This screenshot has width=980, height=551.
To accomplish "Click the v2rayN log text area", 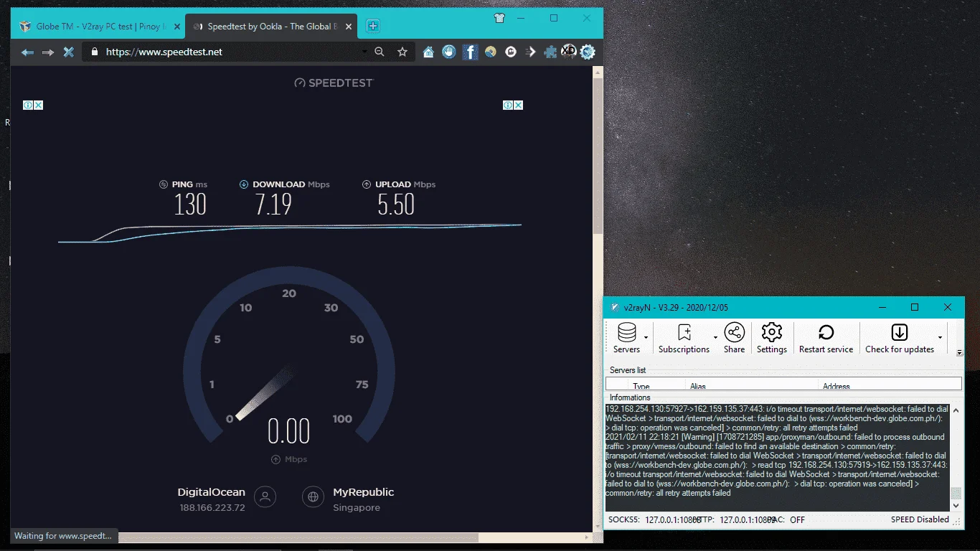I will 777,457.
